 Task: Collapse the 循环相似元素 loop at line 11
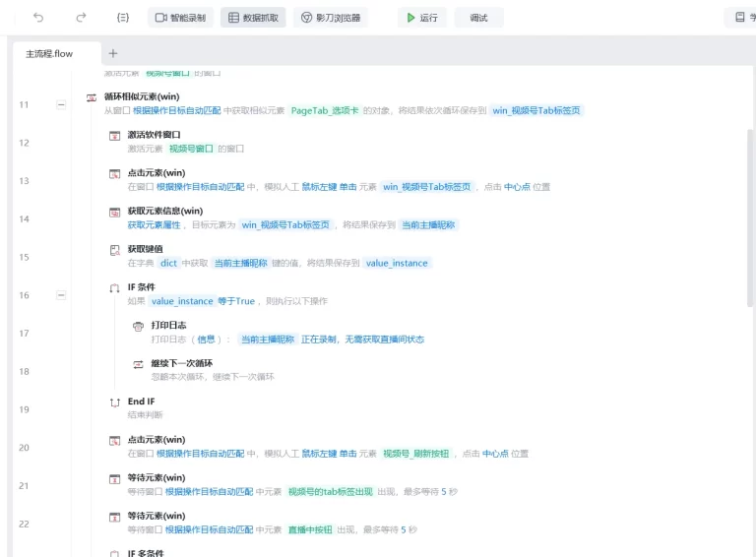61,103
